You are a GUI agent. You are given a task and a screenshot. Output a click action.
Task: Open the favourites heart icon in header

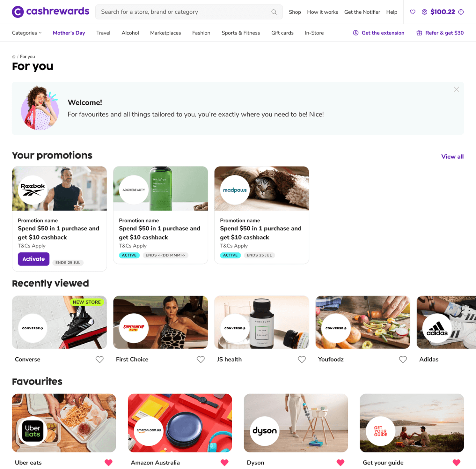tap(413, 12)
